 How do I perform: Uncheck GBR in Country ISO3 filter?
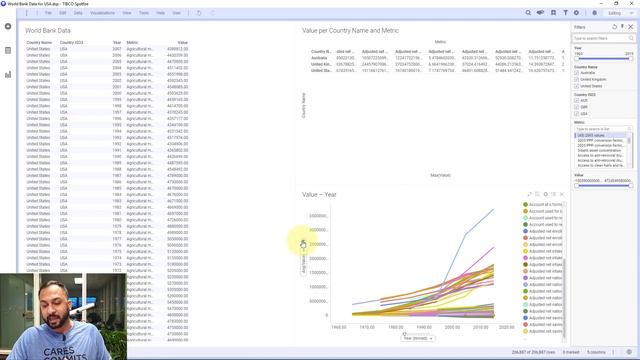coord(576,107)
